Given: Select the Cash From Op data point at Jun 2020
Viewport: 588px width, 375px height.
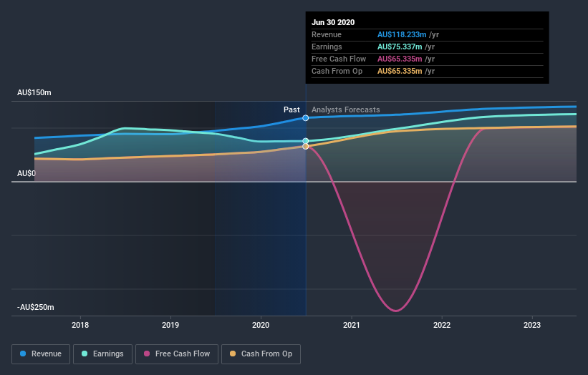Looking at the screenshot, I should pos(306,146).
